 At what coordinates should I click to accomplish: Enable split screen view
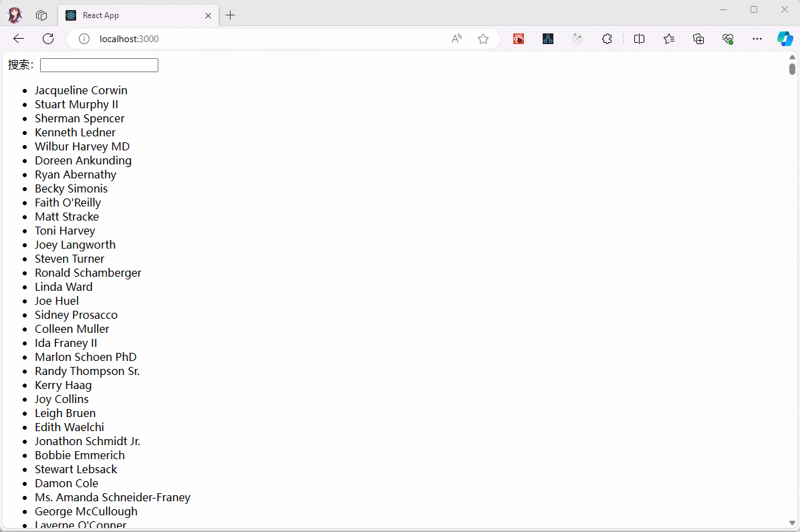[639, 39]
